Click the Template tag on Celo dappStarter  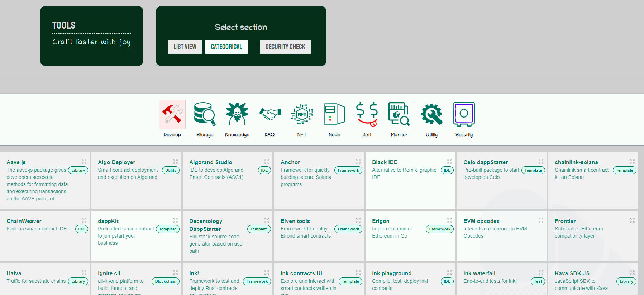point(533,170)
